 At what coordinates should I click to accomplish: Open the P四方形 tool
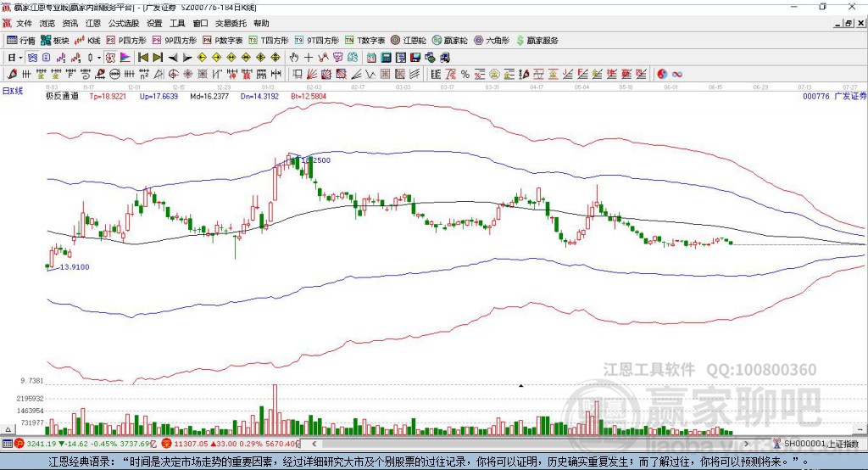(126, 41)
